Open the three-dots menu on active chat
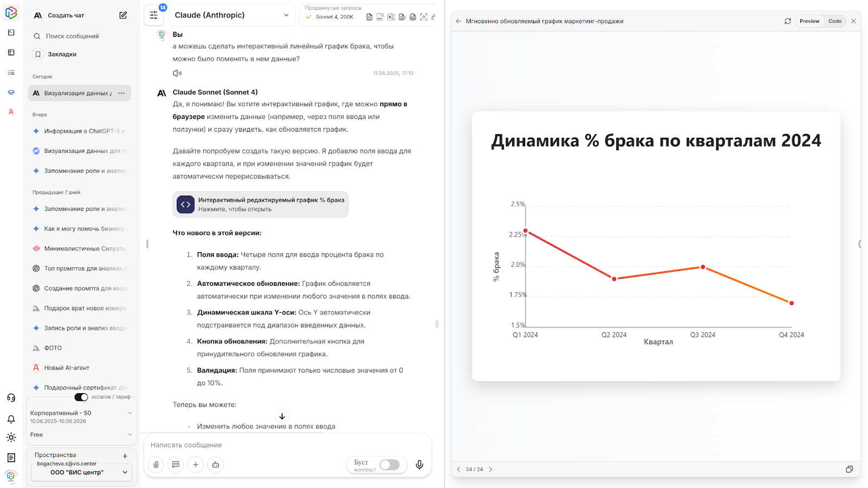The height and width of the screenshot is (488, 868). click(121, 93)
